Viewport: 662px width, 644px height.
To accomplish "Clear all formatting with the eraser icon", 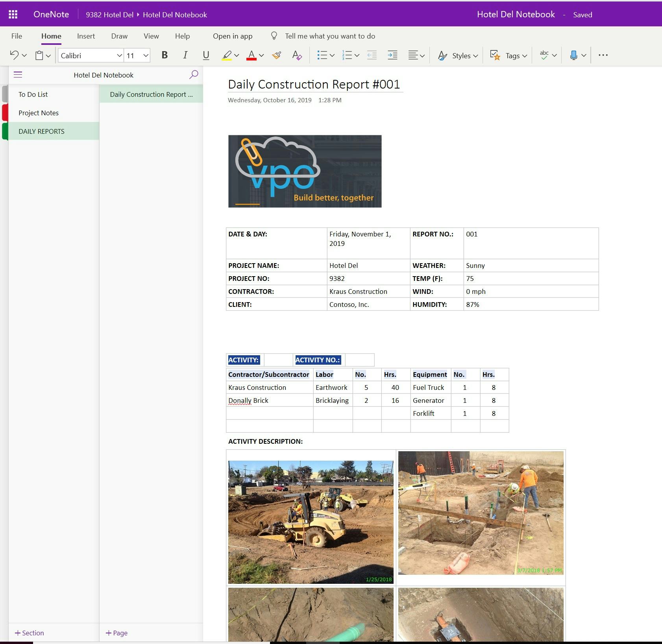I will 296,55.
